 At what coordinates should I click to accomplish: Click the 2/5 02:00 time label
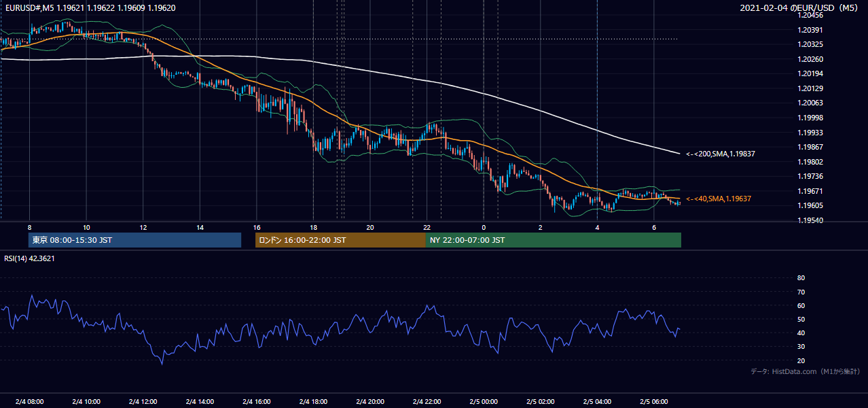coord(541,401)
